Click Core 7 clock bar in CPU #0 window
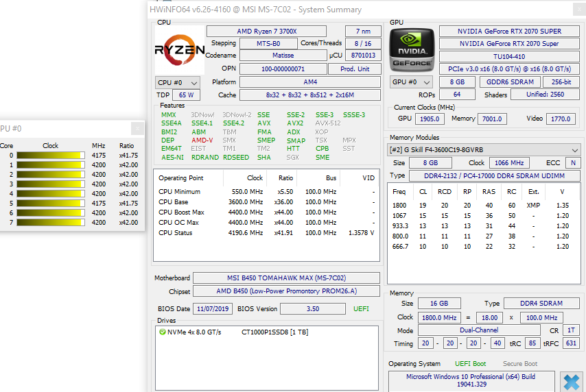Screen dimensions: 586x392 pyautogui.click(x=51, y=223)
